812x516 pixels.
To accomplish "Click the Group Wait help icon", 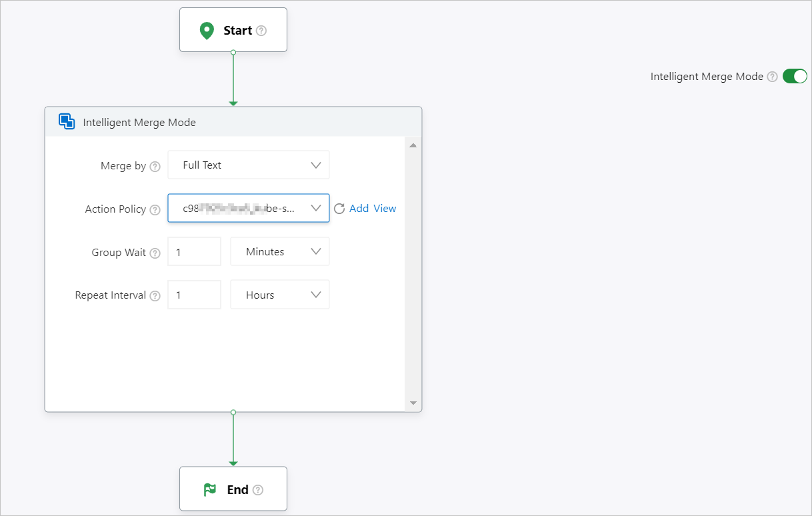I will 155,253.
